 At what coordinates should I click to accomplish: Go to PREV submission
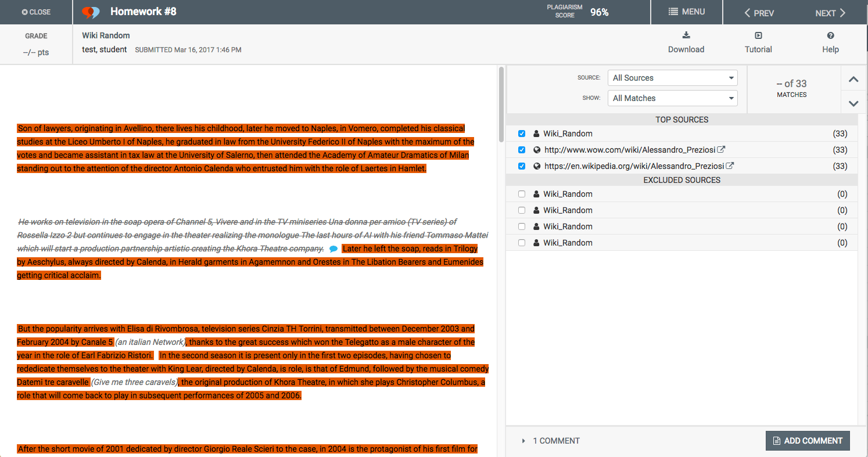(x=759, y=13)
